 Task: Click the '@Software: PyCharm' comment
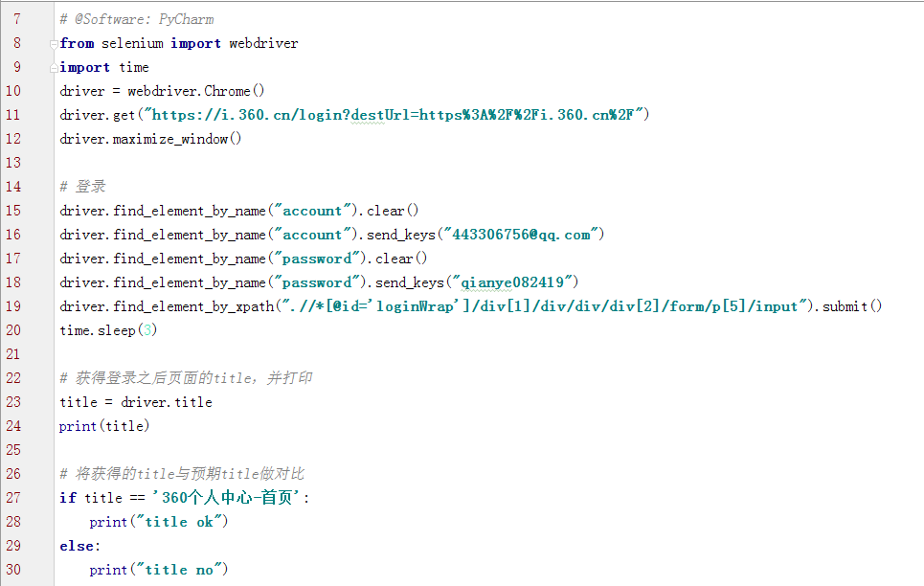click(x=137, y=19)
